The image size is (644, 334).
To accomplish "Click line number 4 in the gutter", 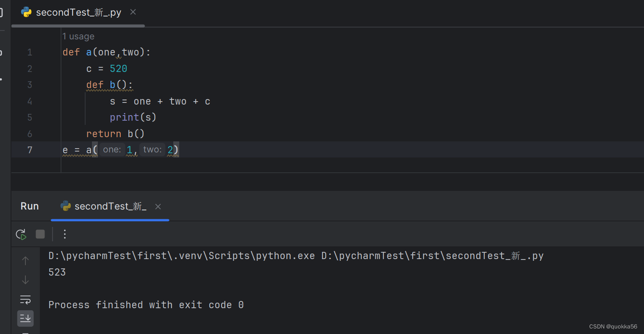I will click(x=30, y=101).
